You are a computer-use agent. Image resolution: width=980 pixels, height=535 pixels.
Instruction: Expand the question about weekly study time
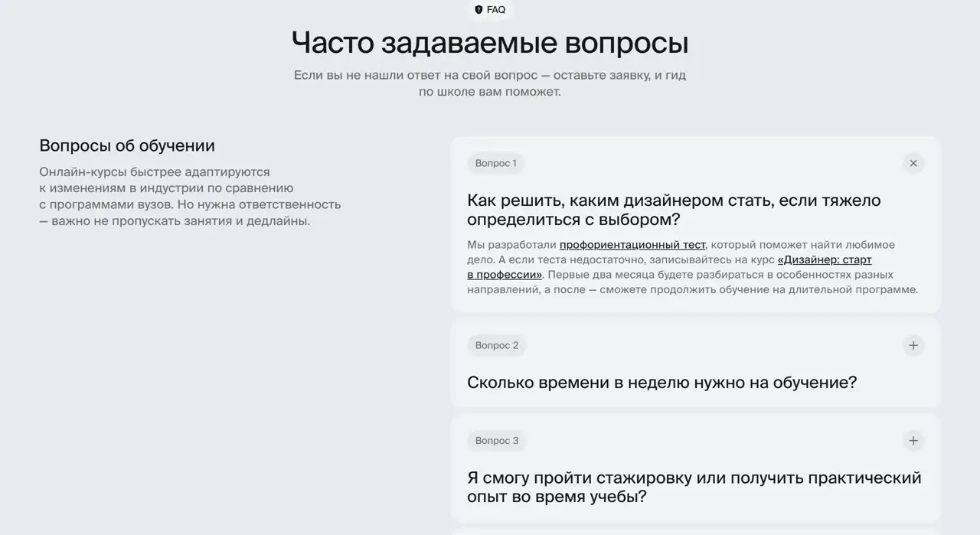pyautogui.click(x=661, y=381)
